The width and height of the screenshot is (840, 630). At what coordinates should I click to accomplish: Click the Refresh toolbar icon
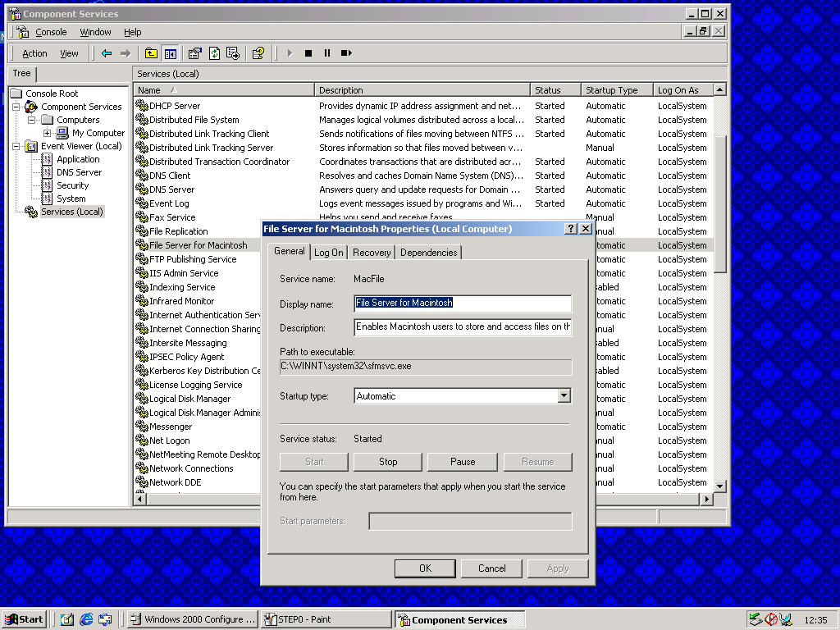click(214, 53)
